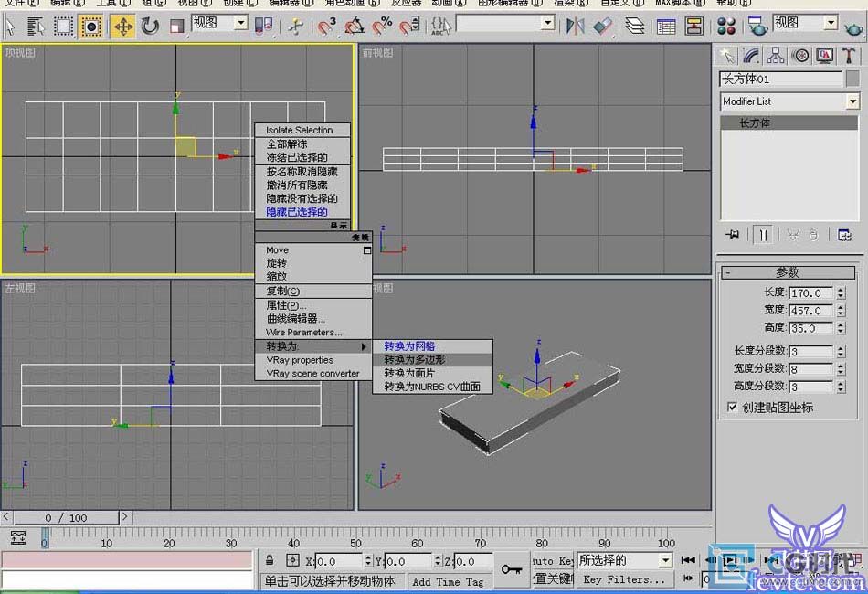Click the Mirror tool icon
868x594 pixels.
coord(575,26)
